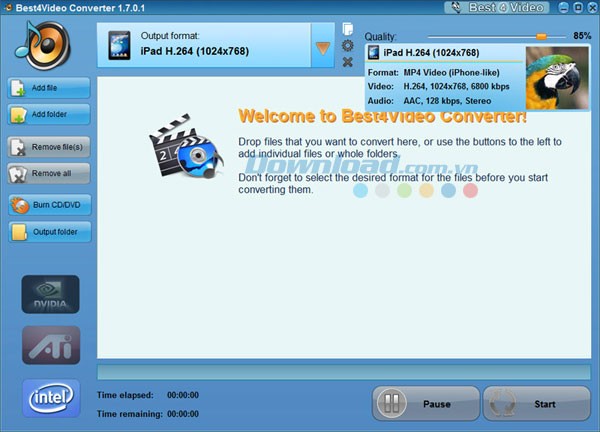Toggle ATI hardware acceleration
Image resolution: width=600 pixels, height=432 pixels.
coord(51,345)
